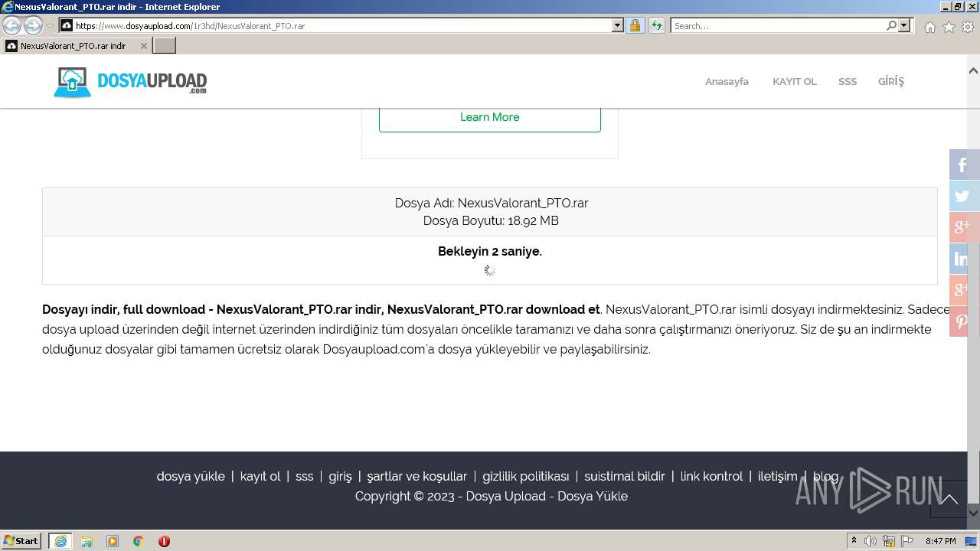Viewport: 980px width, 551px height.
Task: Click the search magnifier icon
Action: click(891, 26)
